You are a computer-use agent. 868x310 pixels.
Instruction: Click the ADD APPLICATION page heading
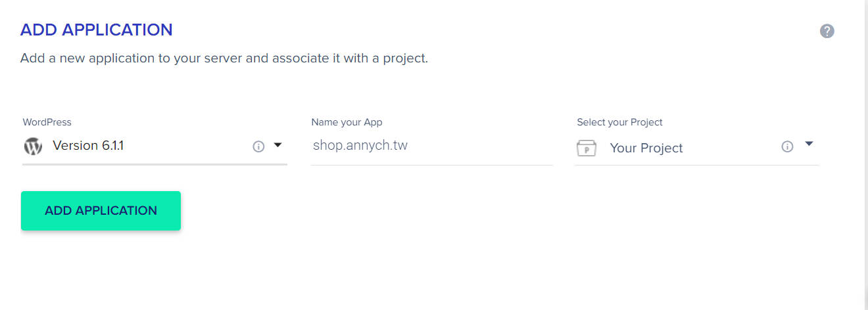(97, 30)
